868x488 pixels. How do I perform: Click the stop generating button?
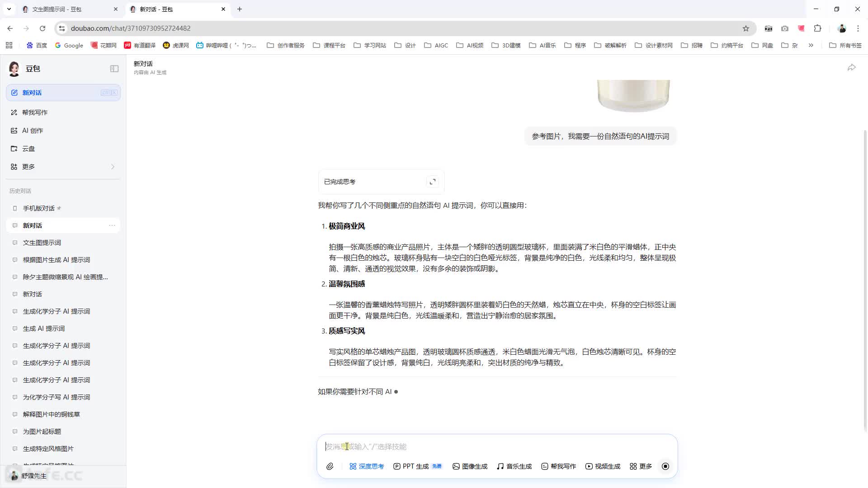click(665, 466)
